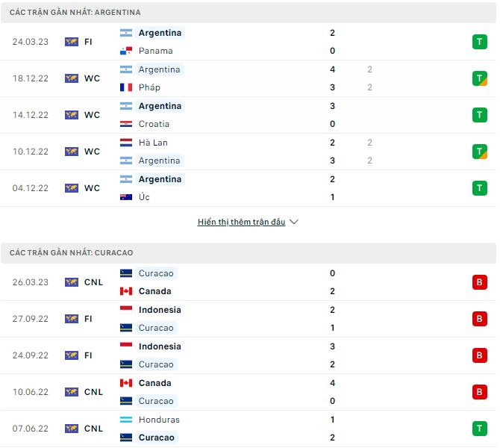Click the Canada flag in 26.03.23 match

point(125,291)
